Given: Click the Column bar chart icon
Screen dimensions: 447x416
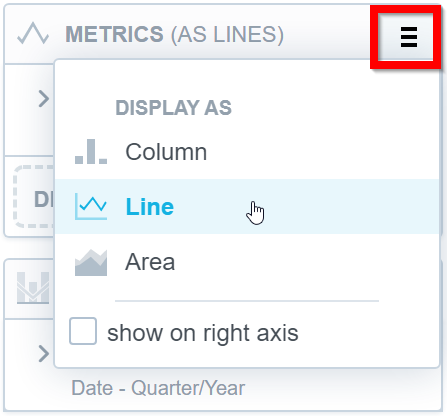Looking at the screenshot, I should coord(91,152).
